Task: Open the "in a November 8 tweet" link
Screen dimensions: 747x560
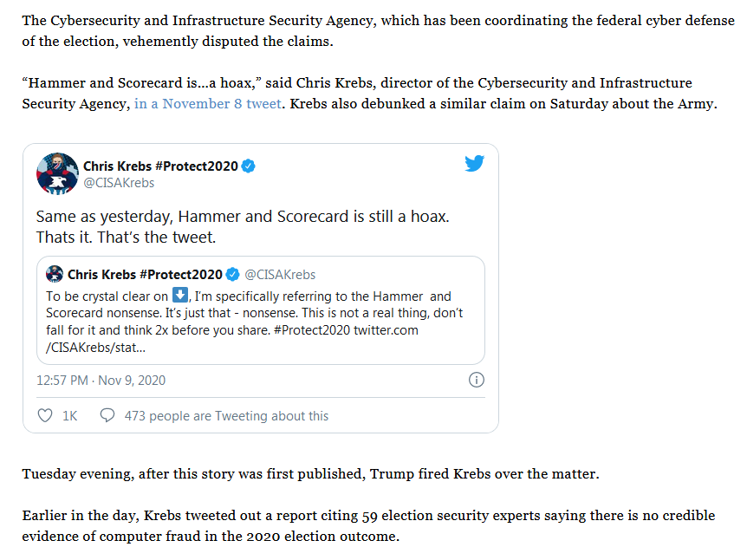Action: [x=207, y=103]
